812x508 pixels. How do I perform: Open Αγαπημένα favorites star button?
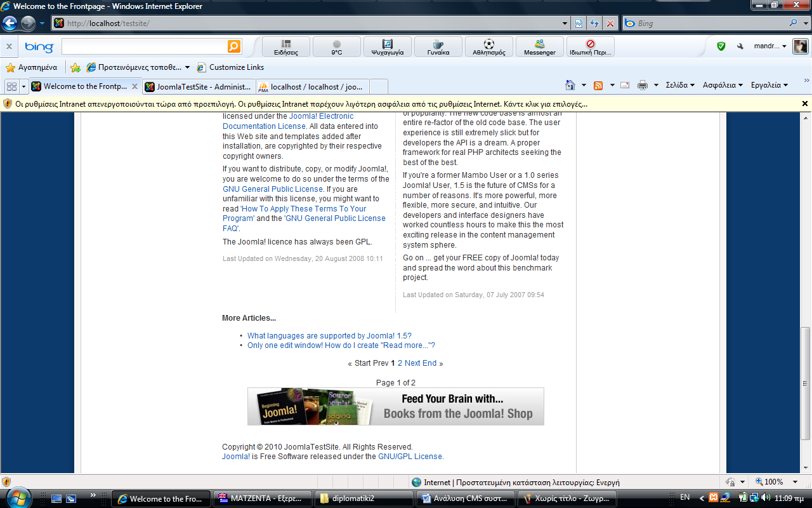coord(31,67)
